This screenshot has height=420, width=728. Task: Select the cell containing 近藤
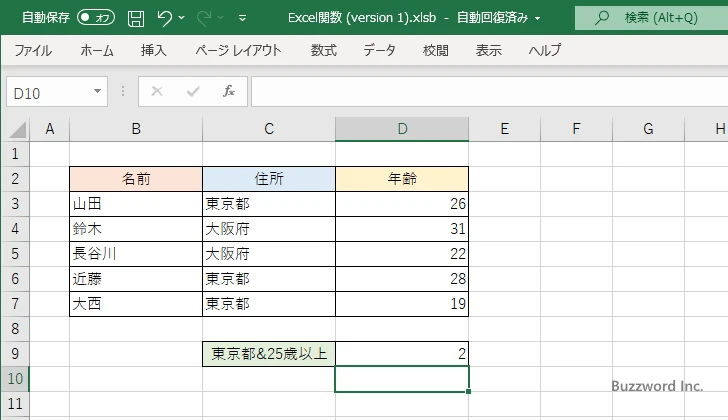(136, 279)
